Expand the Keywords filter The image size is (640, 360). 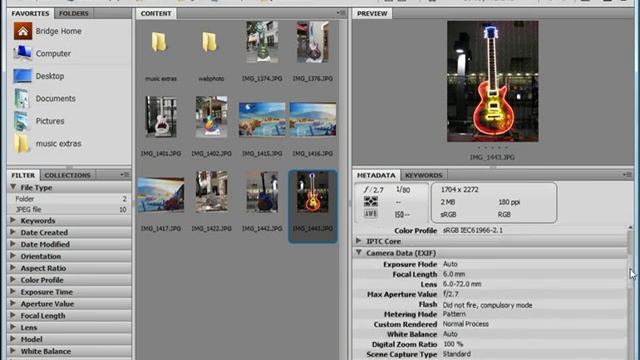(13, 220)
